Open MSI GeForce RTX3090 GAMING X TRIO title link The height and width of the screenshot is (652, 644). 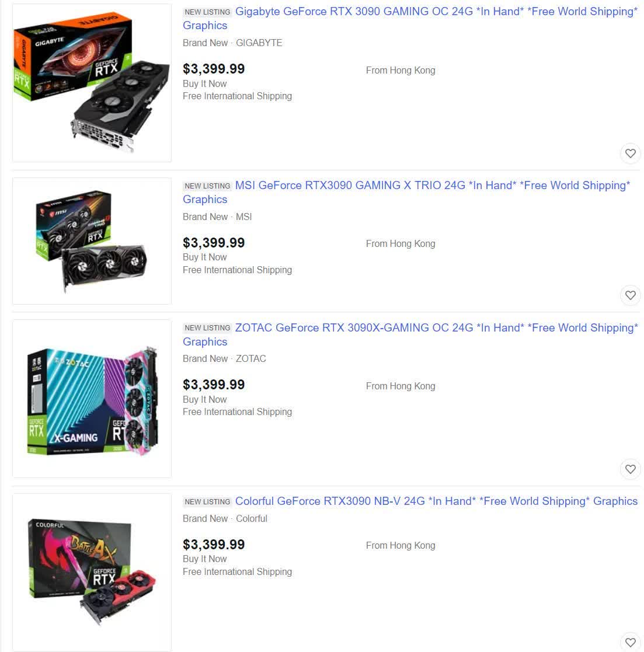coord(406,192)
